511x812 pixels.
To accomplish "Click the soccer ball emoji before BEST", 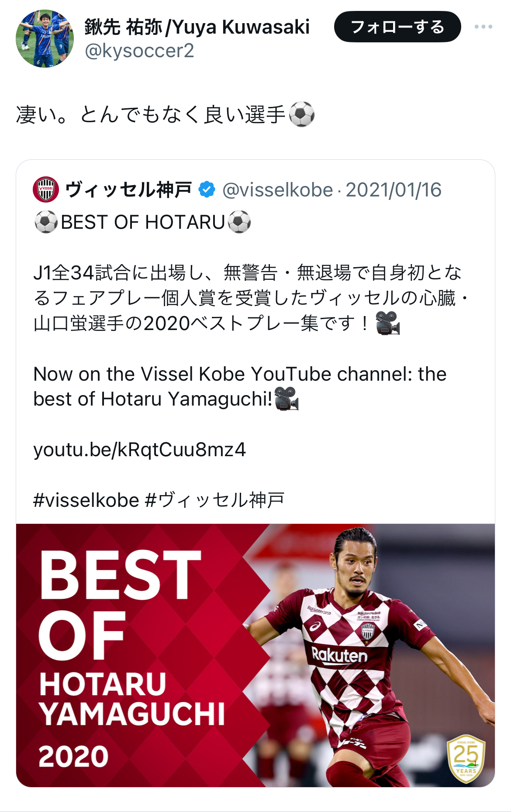I will click(46, 222).
